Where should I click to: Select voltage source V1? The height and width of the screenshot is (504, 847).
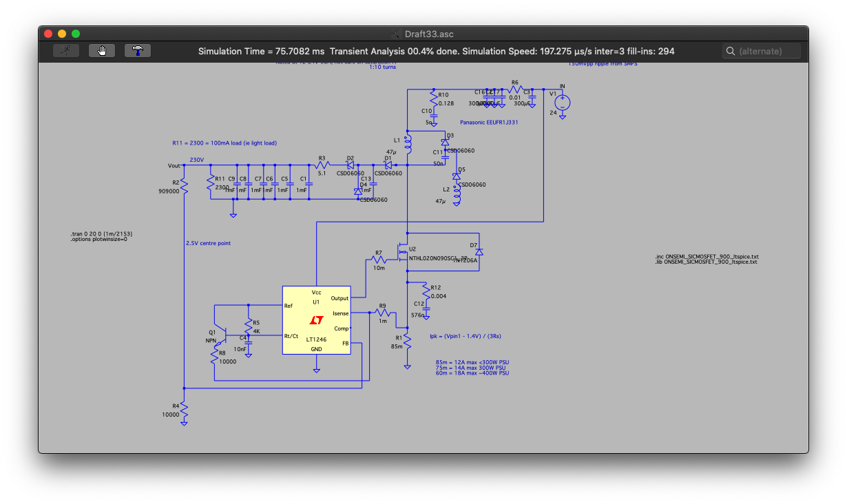click(563, 103)
